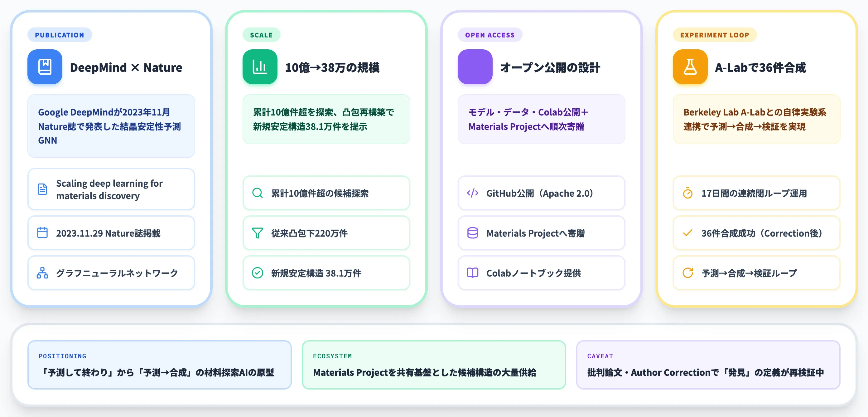Screen dimensions: 868x417
Task: Click the blue book icon beside DeepMind × Nature
Action: tap(45, 67)
